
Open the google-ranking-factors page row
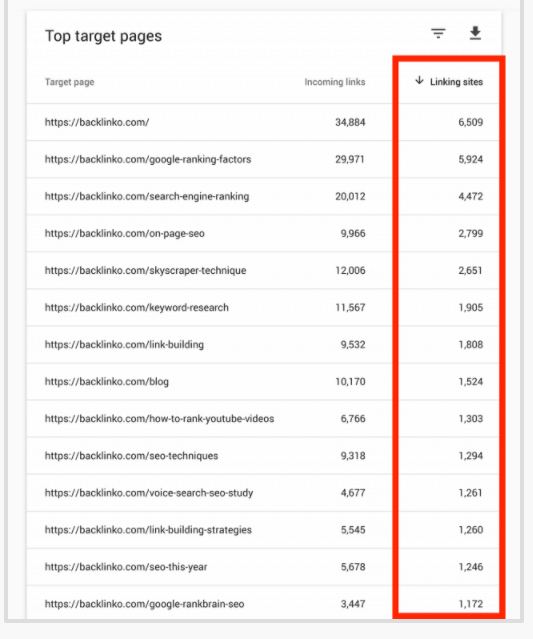pyautogui.click(x=264, y=159)
